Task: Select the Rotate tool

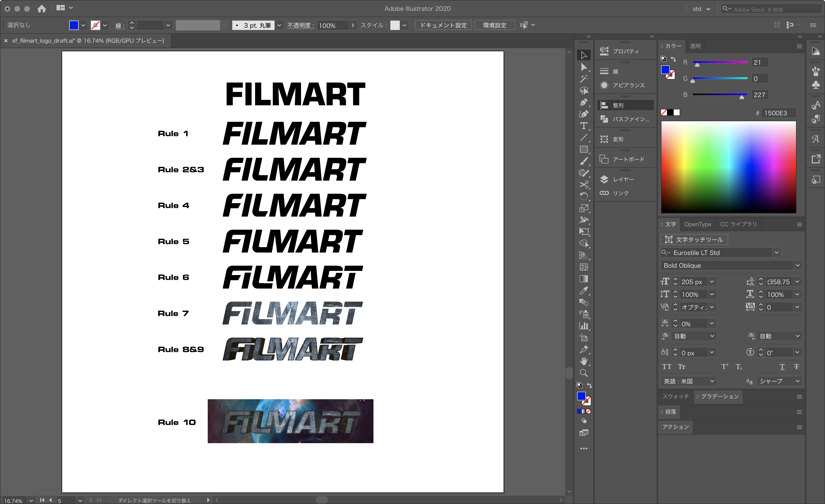Action: 584,196
